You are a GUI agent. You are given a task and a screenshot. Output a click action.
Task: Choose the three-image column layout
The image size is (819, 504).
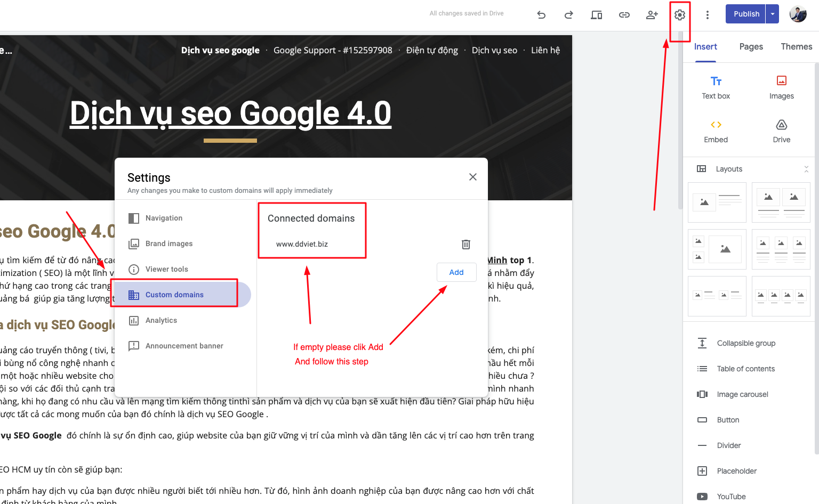click(x=781, y=249)
